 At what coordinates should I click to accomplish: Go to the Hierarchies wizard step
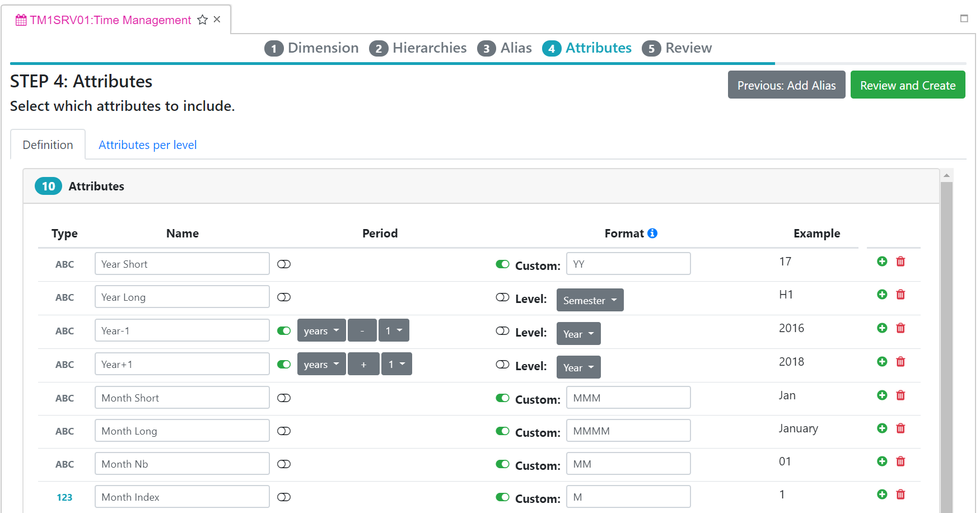[x=418, y=48]
